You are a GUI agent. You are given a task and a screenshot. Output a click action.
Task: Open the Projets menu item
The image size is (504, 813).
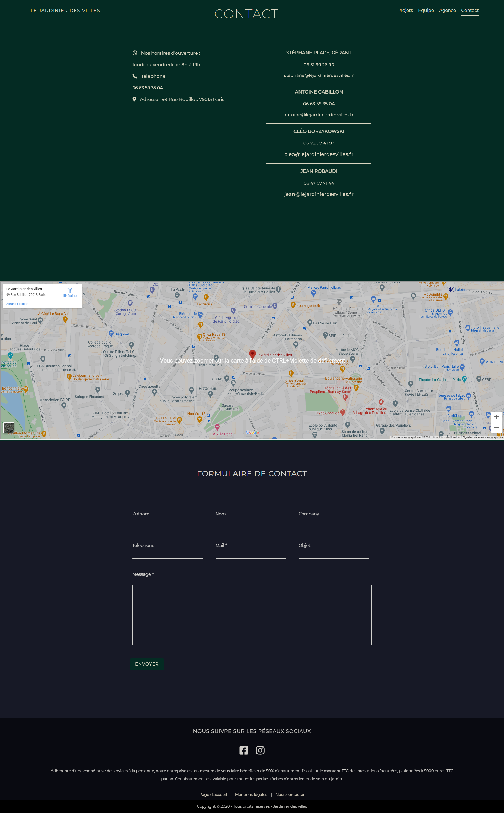[x=405, y=10]
